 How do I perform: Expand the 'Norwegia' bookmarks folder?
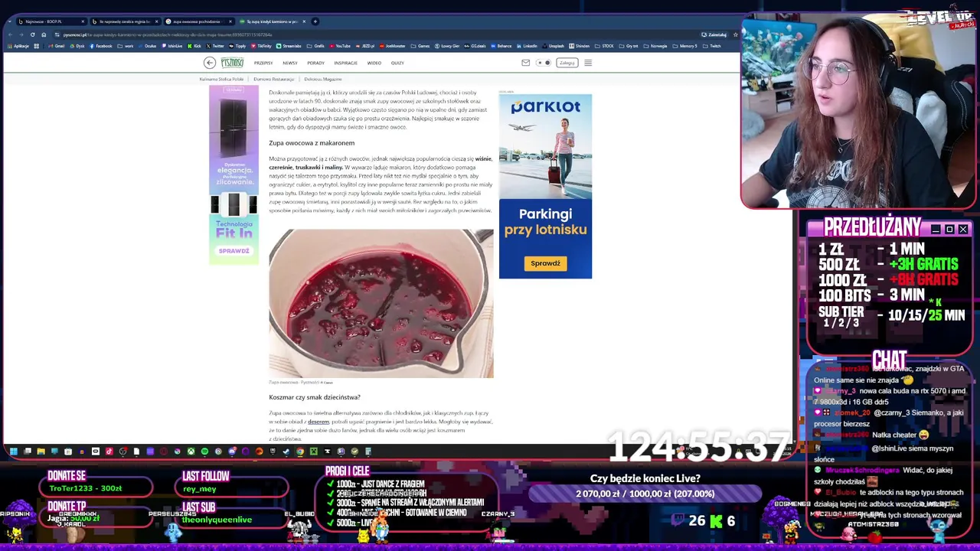point(655,46)
